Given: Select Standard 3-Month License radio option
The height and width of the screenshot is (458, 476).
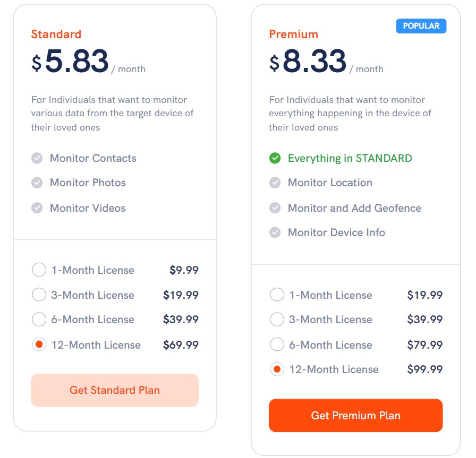Looking at the screenshot, I should [x=39, y=295].
